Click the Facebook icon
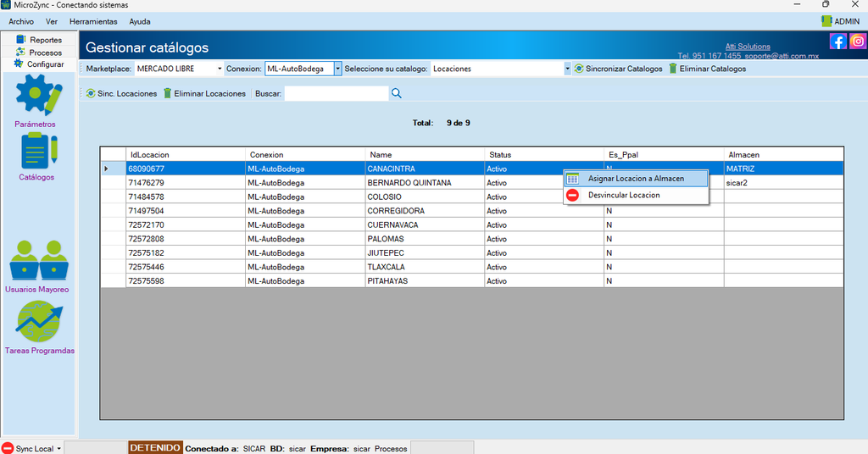This screenshot has width=868, height=454. coord(837,42)
